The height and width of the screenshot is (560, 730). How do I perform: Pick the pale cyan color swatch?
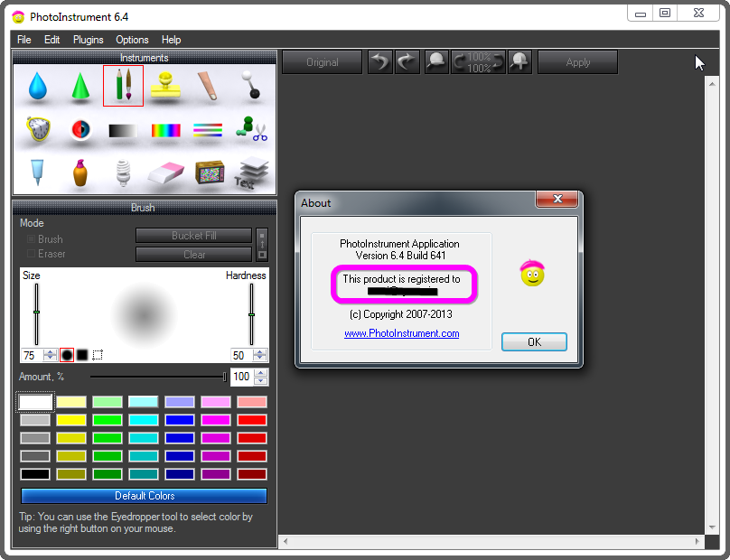144,402
